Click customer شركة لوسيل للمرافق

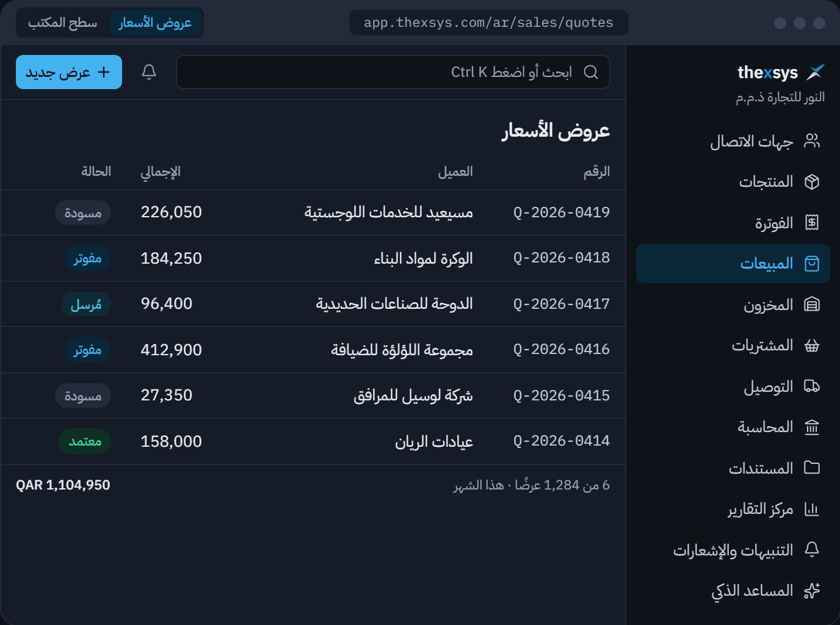pyautogui.click(x=413, y=396)
